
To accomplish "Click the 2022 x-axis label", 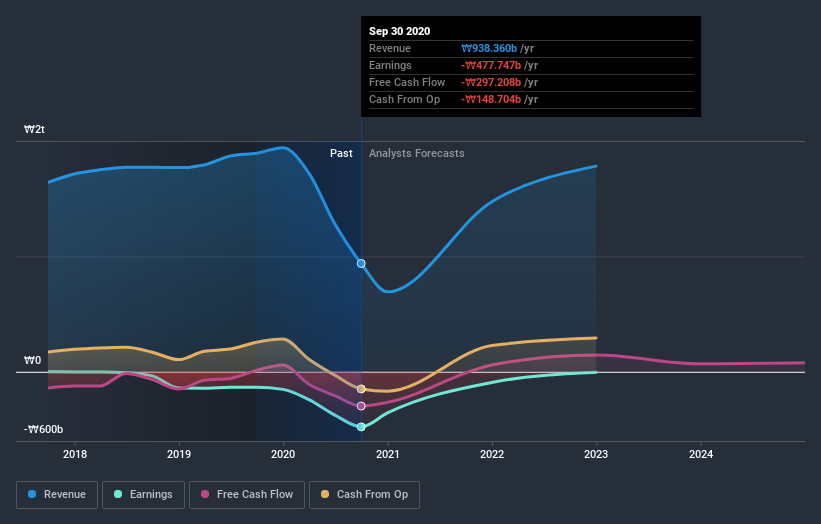I will click(492, 454).
